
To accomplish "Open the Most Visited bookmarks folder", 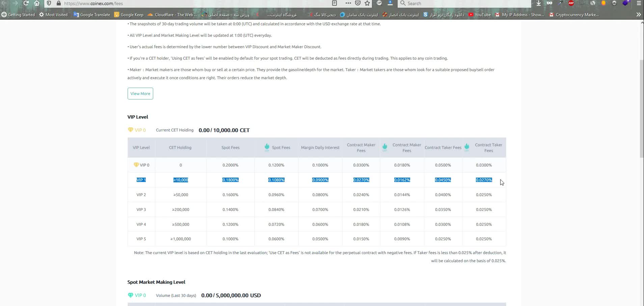I will tap(53, 15).
